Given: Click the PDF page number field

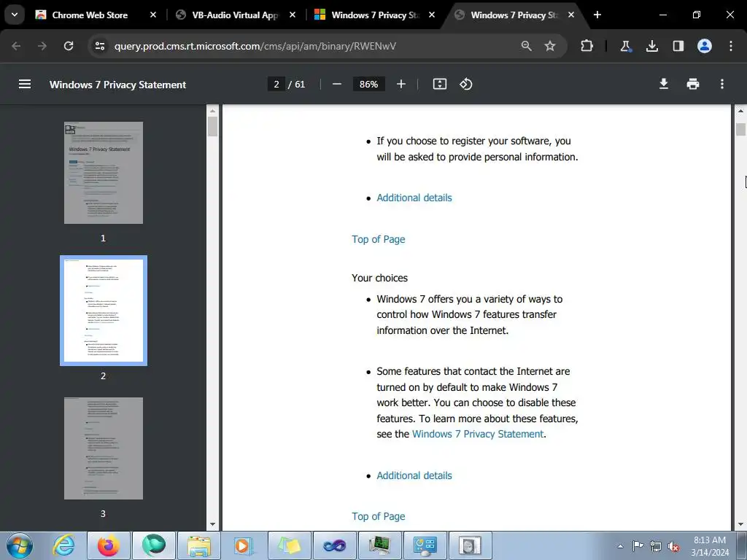Looking at the screenshot, I should (276, 85).
